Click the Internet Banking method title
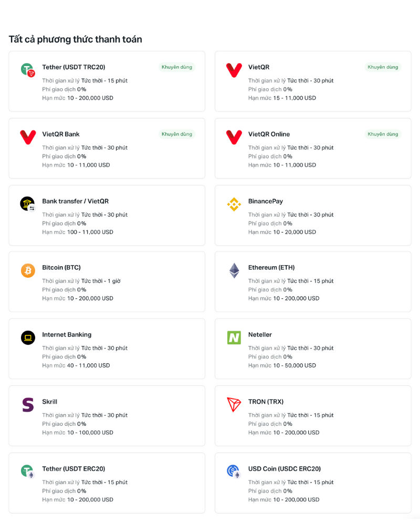420x525 pixels. pyautogui.click(x=67, y=334)
